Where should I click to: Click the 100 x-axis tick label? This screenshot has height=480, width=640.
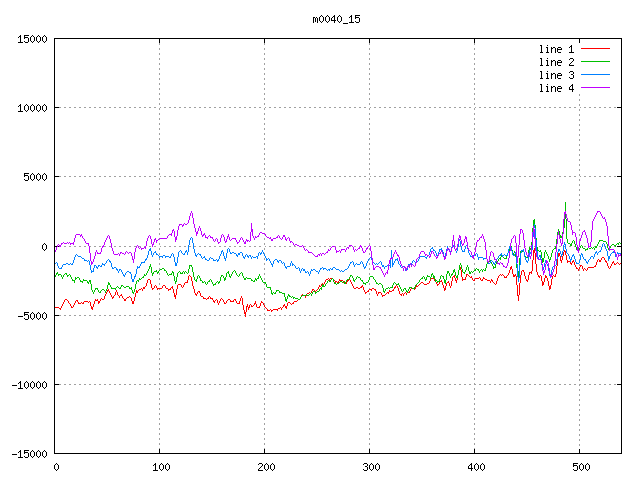coord(160,467)
